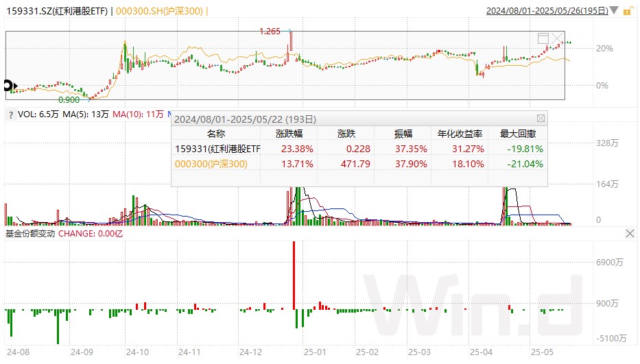Screen dimensions: 640x364
Task: Click the 涨跌 column header
Action: [x=346, y=134]
